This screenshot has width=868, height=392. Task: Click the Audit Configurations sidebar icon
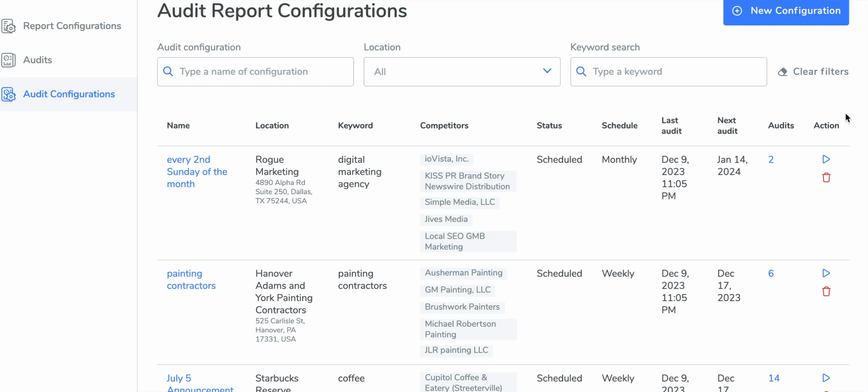tap(9, 94)
